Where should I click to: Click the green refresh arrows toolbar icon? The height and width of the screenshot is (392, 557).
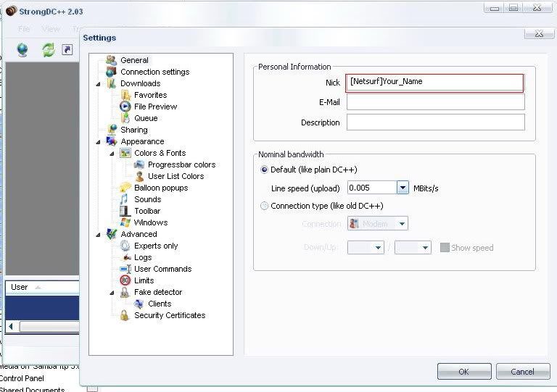click(x=49, y=50)
